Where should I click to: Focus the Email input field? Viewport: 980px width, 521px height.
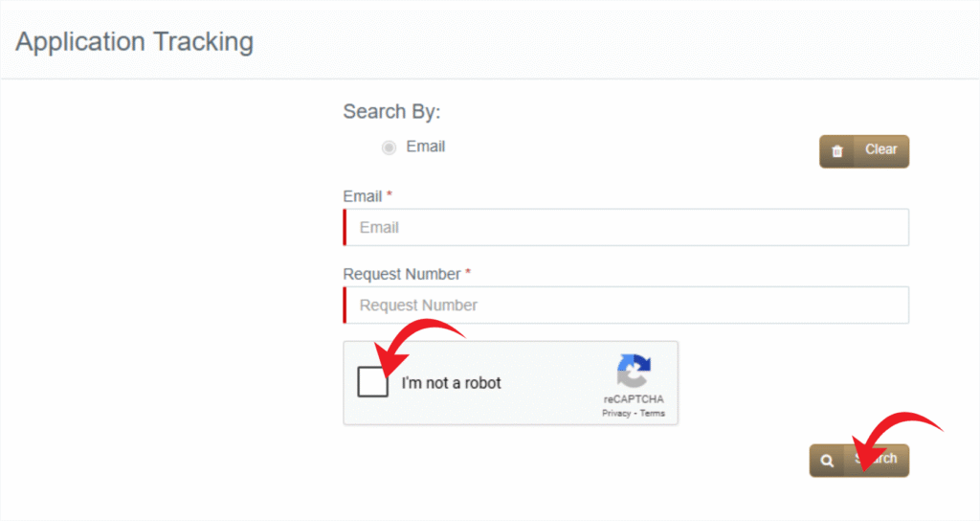tap(626, 227)
